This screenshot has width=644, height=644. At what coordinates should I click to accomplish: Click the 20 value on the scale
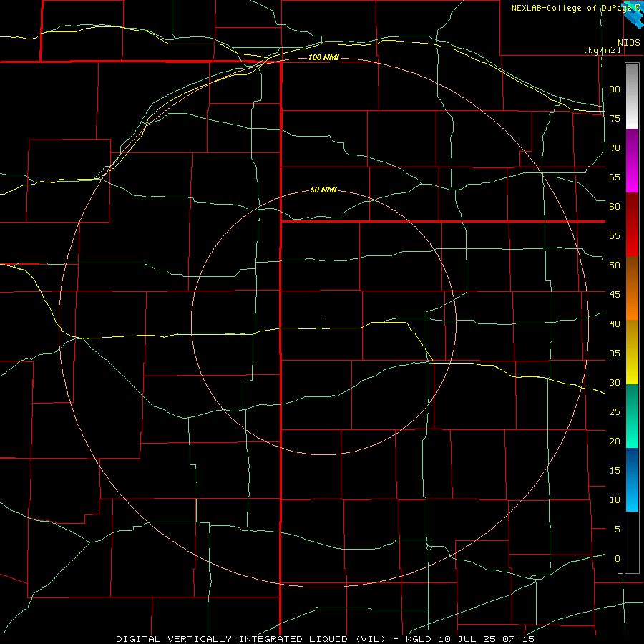(615, 441)
